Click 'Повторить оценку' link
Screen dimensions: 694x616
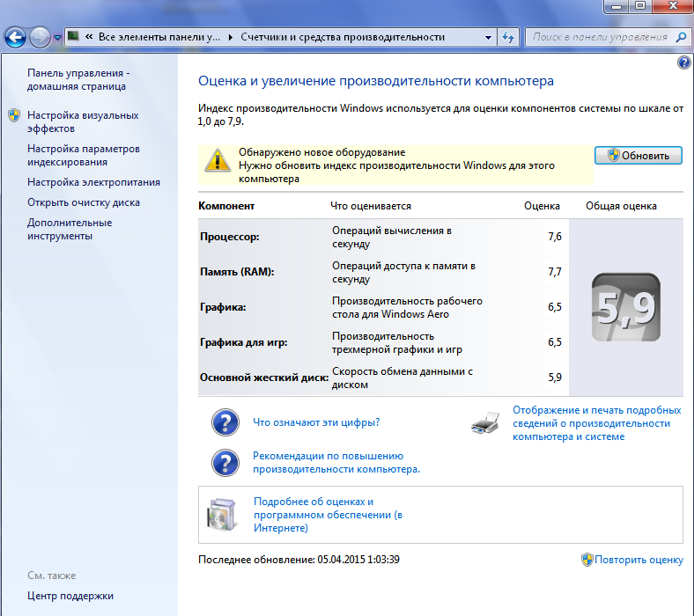click(x=639, y=560)
